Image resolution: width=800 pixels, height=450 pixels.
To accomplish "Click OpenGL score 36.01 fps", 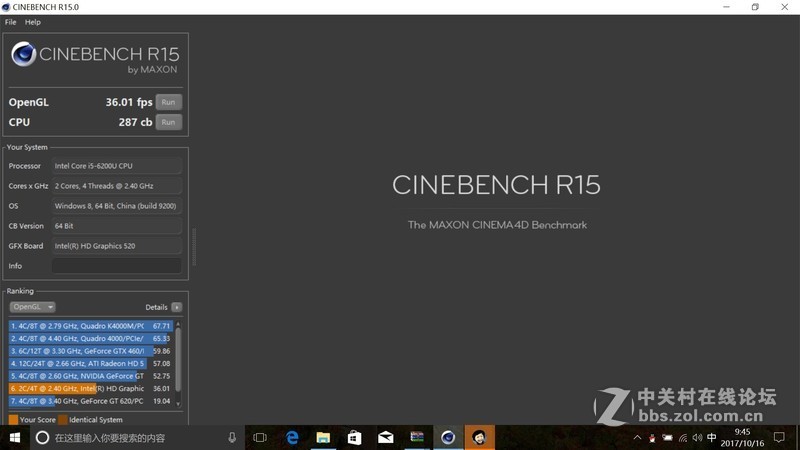I will tap(129, 102).
